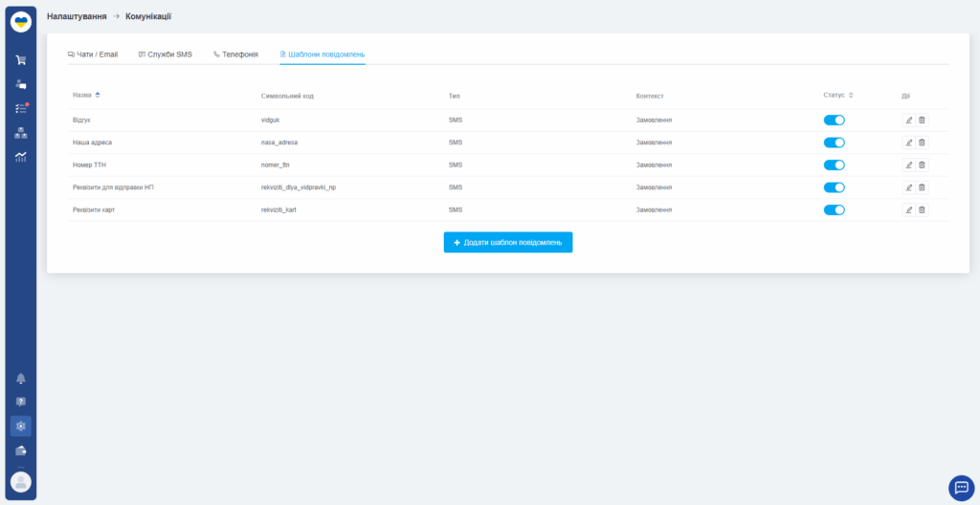The height and width of the screenshot is (505, 980).
Task: Open the settings gear in sidebar
Action: pos(21,427)
